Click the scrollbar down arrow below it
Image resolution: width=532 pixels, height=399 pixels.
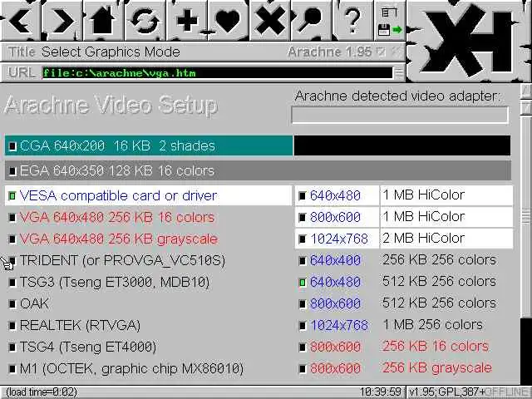[x=526, y=108]
